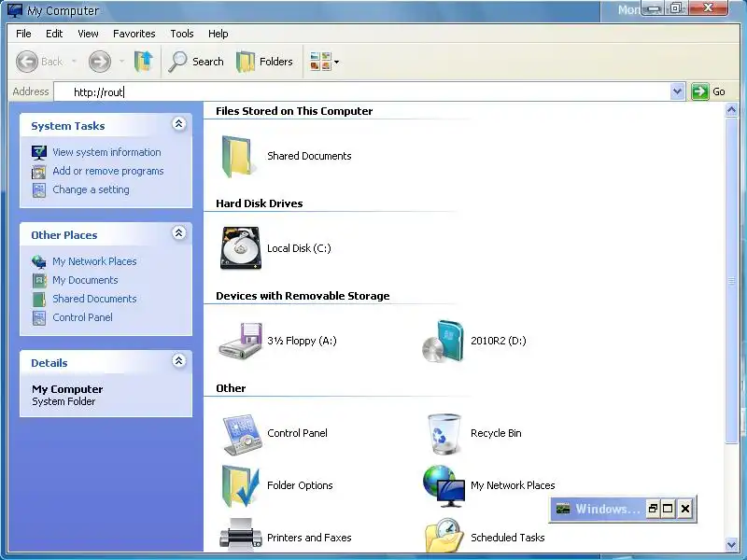
Task: Open the Forward history dropdown arrow
Action: [x=122, y=62]
